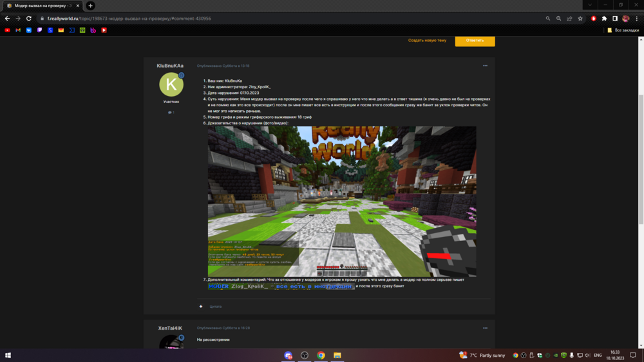Open the taskbar clock showing 16:33
The height and width of the screenshot is (362, 644).
[615, 356]
